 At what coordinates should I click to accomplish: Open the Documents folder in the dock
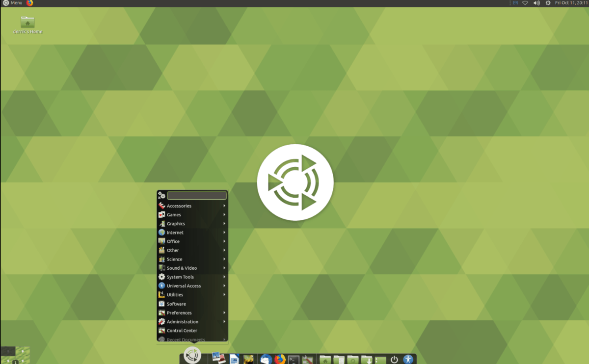coord(339,360)
